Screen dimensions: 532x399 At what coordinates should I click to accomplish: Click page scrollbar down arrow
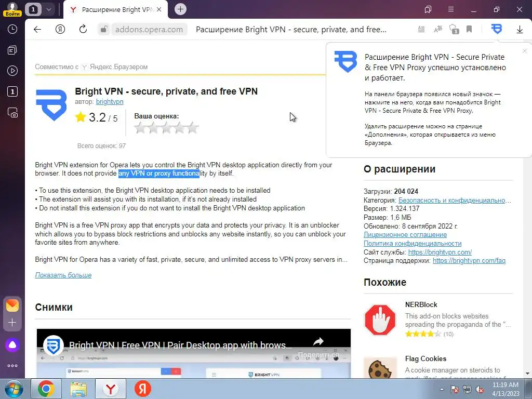coord(528,374)
